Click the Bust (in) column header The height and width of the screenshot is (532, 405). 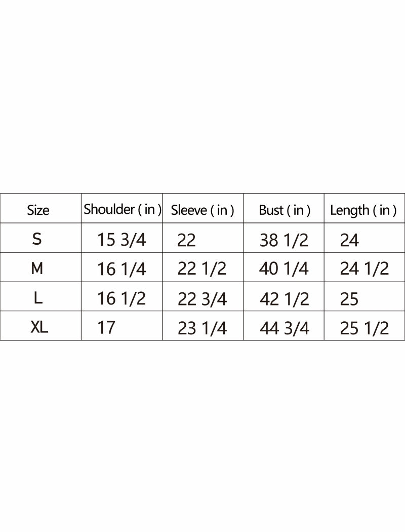(x=285, y=210)
